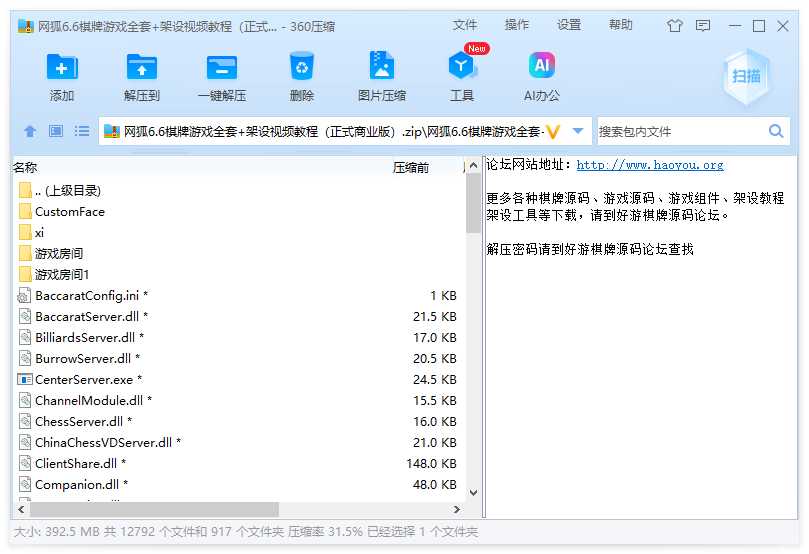Select BilliardsServer.dll in the list

pos(239,338)
